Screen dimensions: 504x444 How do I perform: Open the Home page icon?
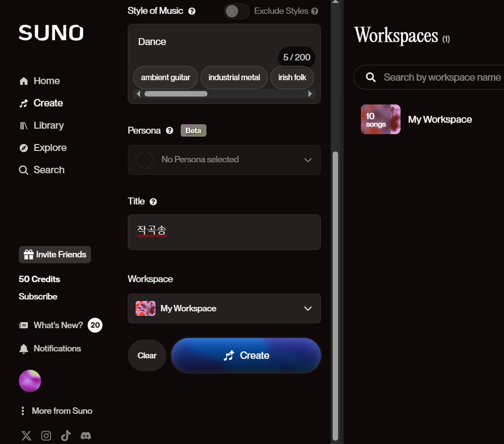click(x=23, y=81)
